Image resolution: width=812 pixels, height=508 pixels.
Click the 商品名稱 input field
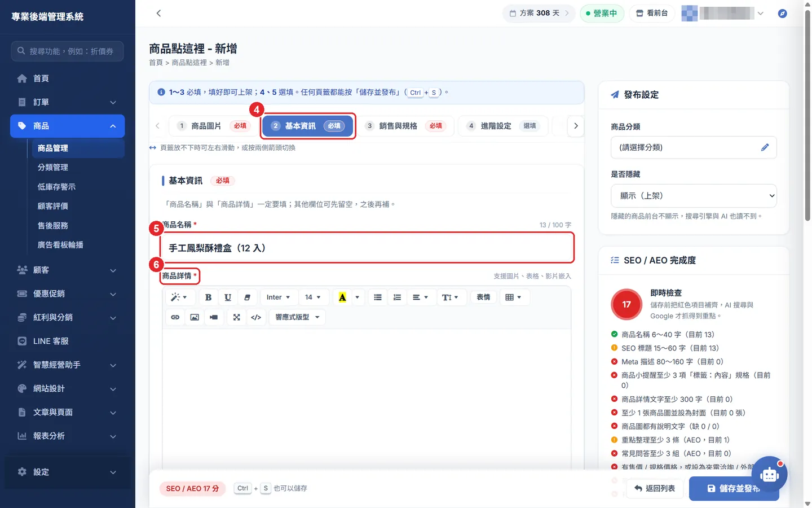click(x=367, y=248)
